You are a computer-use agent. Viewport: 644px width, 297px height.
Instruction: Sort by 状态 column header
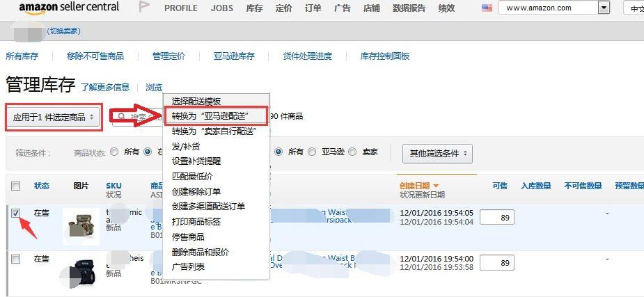pos(42,186)
